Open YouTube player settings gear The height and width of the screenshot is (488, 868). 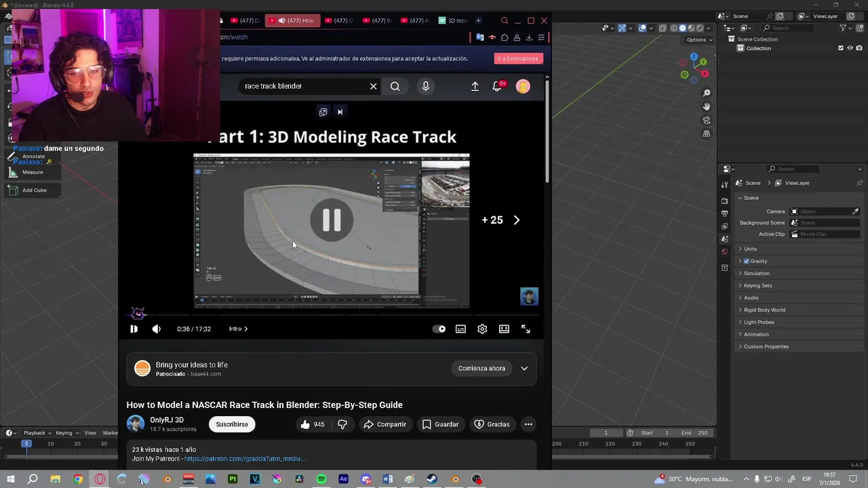click(482, 329)
